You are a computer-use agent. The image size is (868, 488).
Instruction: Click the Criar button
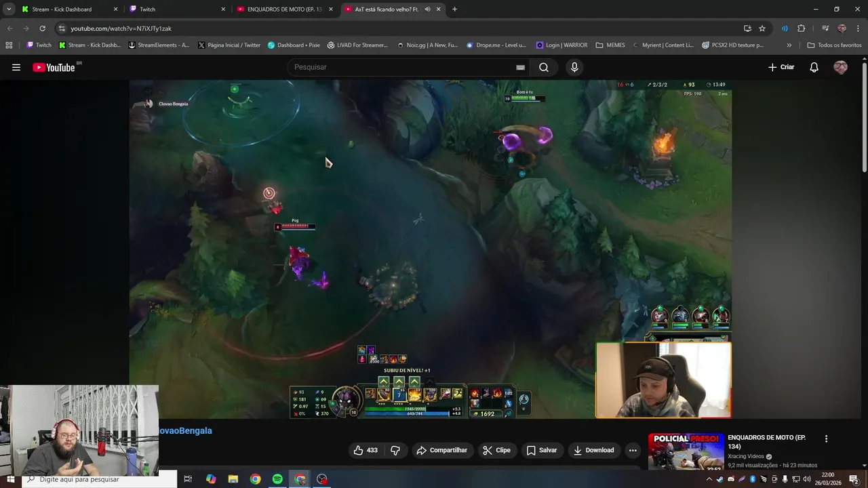[781, 67]
